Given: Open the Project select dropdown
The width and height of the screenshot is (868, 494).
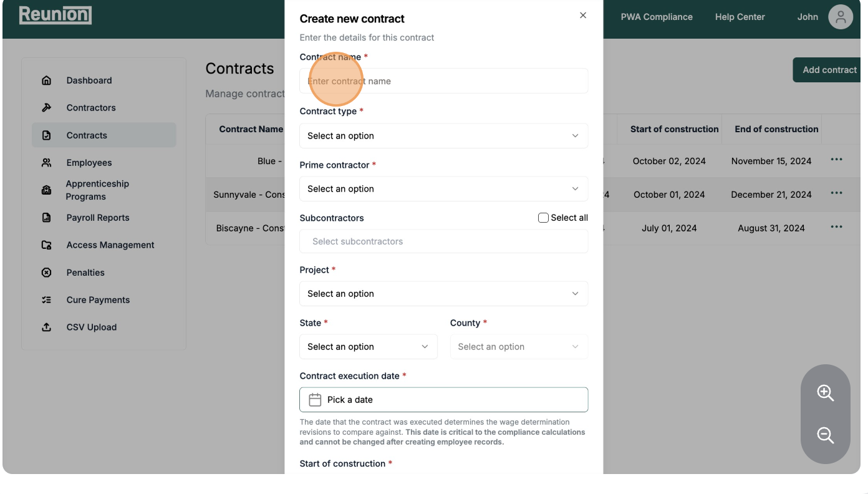Looking at the screenshot, I should (x=443, y=294).
